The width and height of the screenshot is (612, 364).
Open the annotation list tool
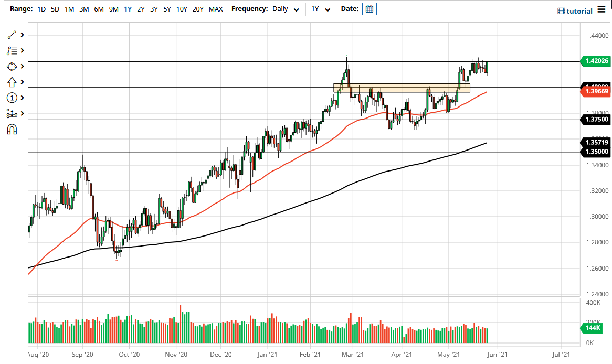[12, 51]
